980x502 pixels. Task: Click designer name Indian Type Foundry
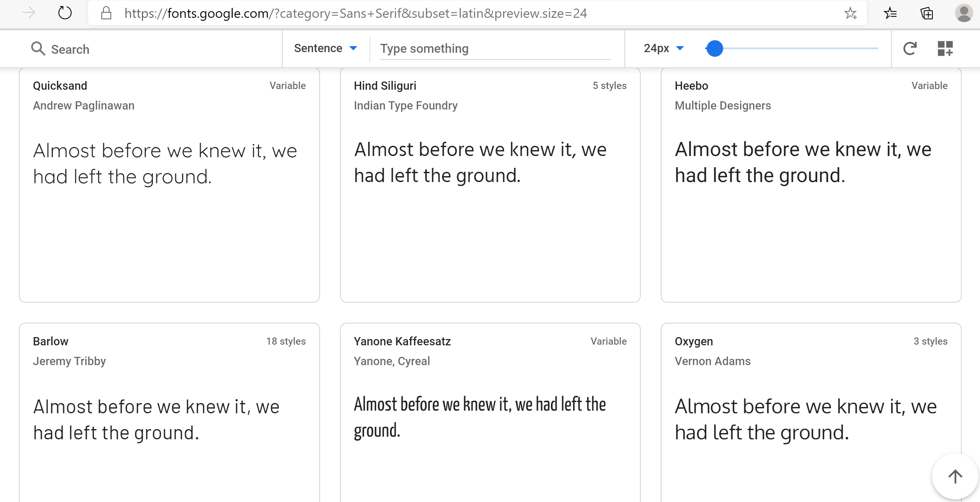[x=406, y=105]
